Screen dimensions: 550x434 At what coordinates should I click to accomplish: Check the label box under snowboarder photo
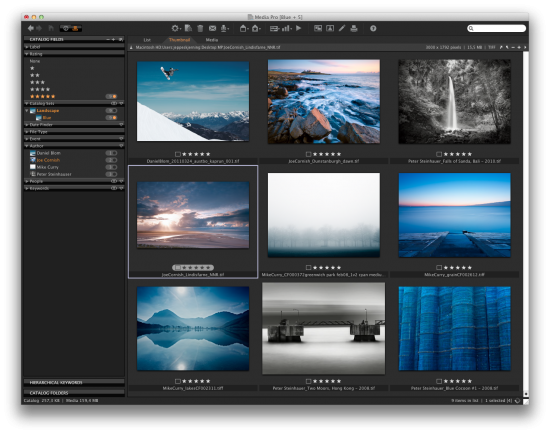click(x=178, y=154)
